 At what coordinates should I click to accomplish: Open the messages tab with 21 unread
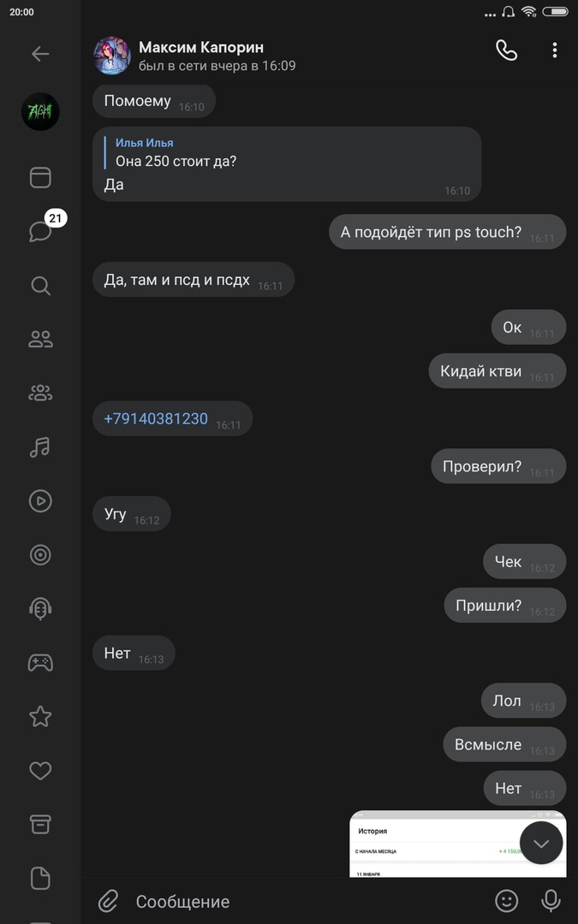pos(40,231)
